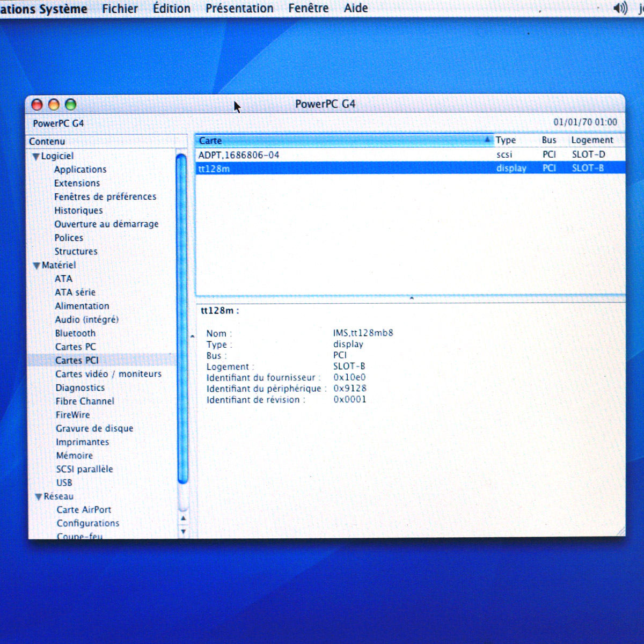Select Applications in the sidebar
The width and height of the screenshot is (644, 644).
[x=80, y=170]
